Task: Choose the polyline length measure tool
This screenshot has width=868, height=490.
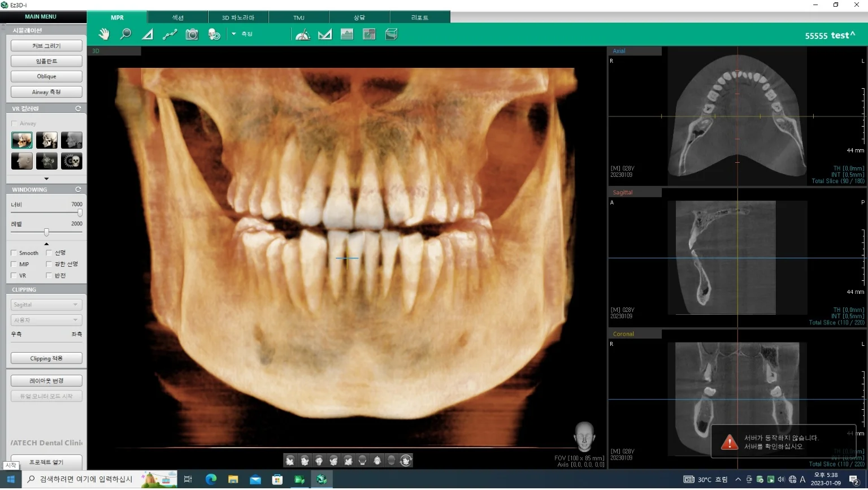Action: coord(170,34)
